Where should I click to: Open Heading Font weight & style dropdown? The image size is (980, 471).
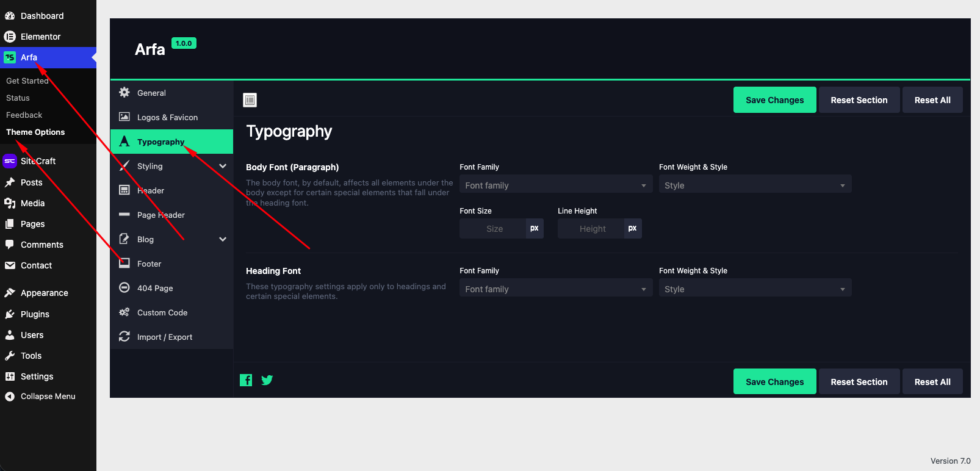pos(755,288)
